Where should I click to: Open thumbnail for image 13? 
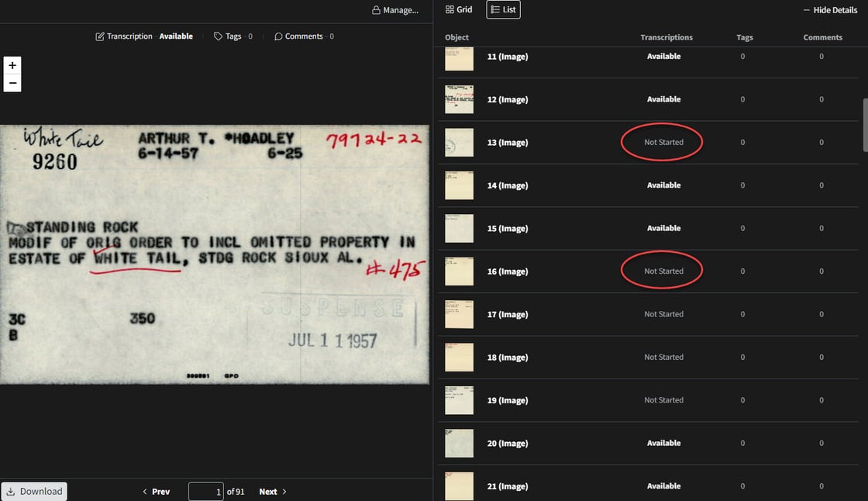coord(459,142)
